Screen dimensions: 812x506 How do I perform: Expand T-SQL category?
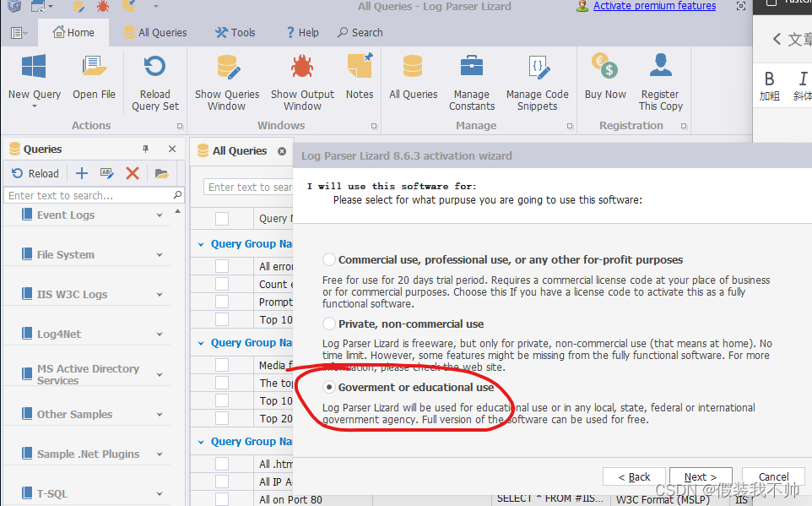(160, 494)
